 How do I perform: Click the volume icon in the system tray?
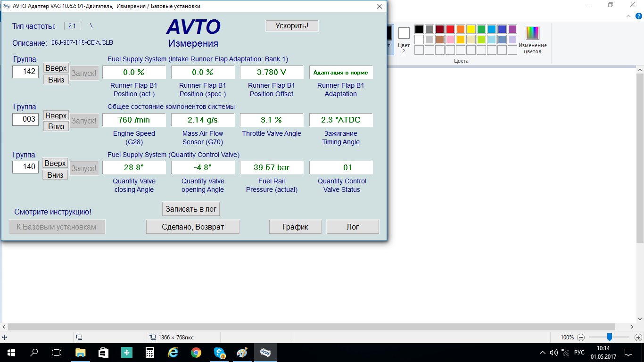554,353
